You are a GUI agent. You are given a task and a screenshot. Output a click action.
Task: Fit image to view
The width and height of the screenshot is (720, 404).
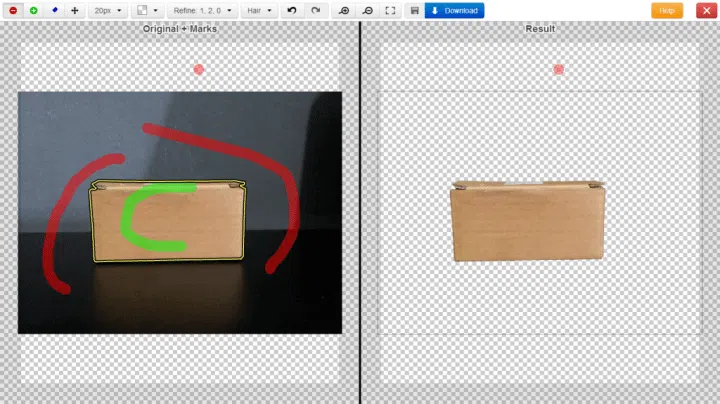[x=390, y=11]
